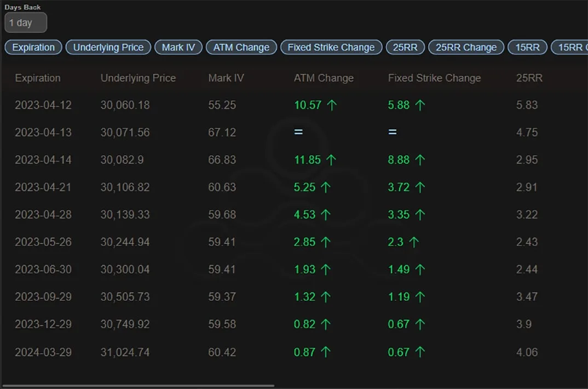The height and width of the screenshot is (389, 588).
Task: Toggle the ATM Change column chip
Action: (x=241, y=47)
